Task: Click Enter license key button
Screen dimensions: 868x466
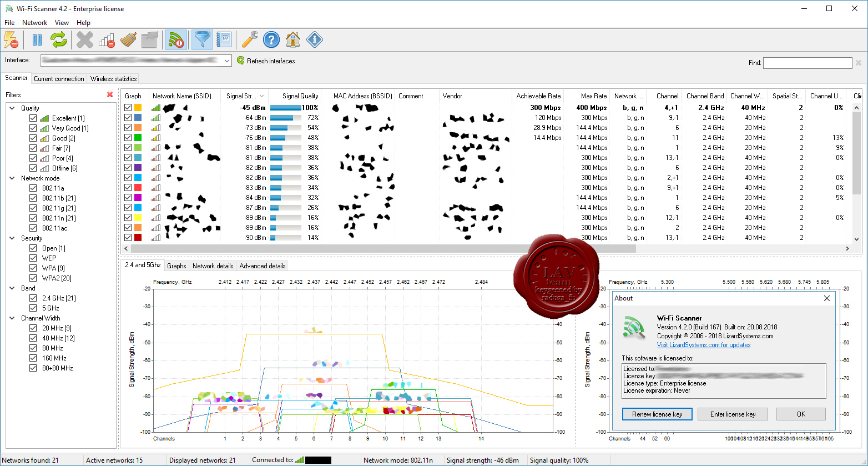Action: (733, 414)
